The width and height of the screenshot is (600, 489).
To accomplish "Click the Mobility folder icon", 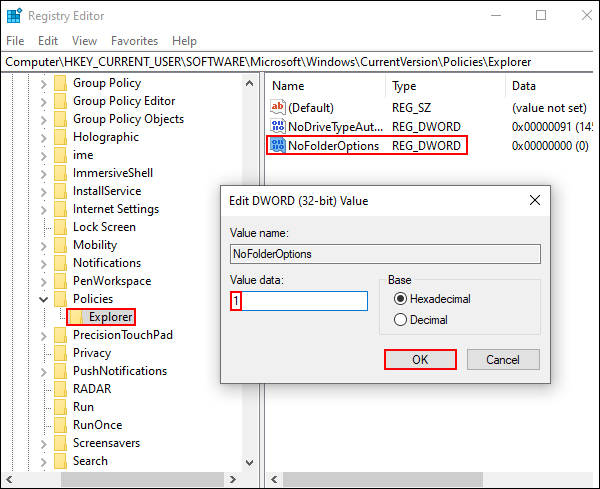I will (60, 245).
